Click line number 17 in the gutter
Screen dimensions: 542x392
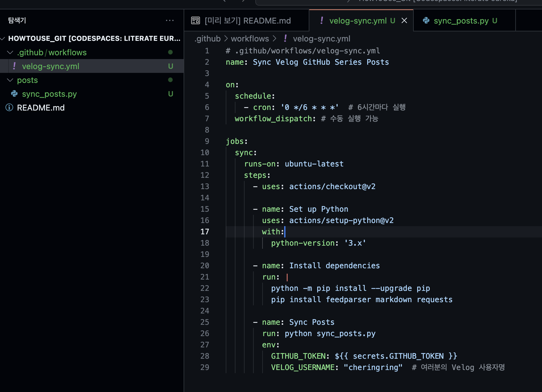pyautogui.click(x=205, y=231)
